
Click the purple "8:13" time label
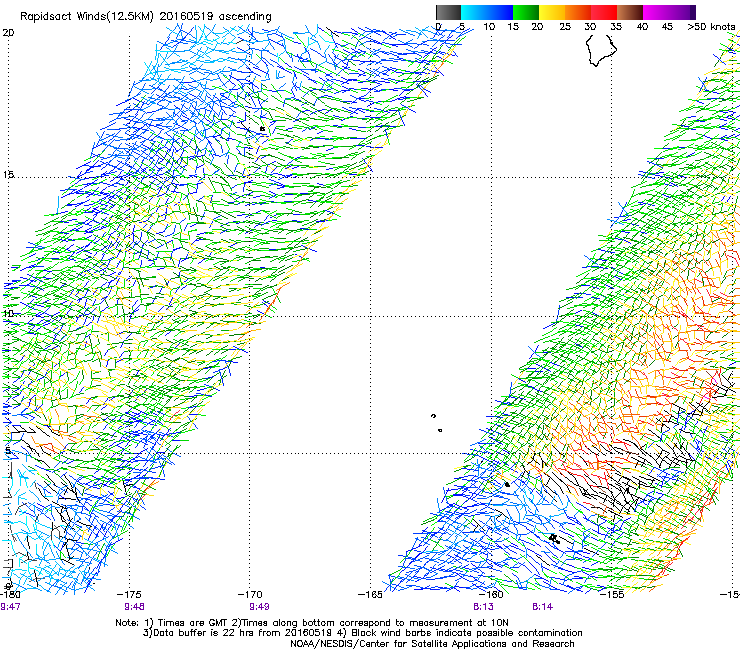click(x=483, y=607)
